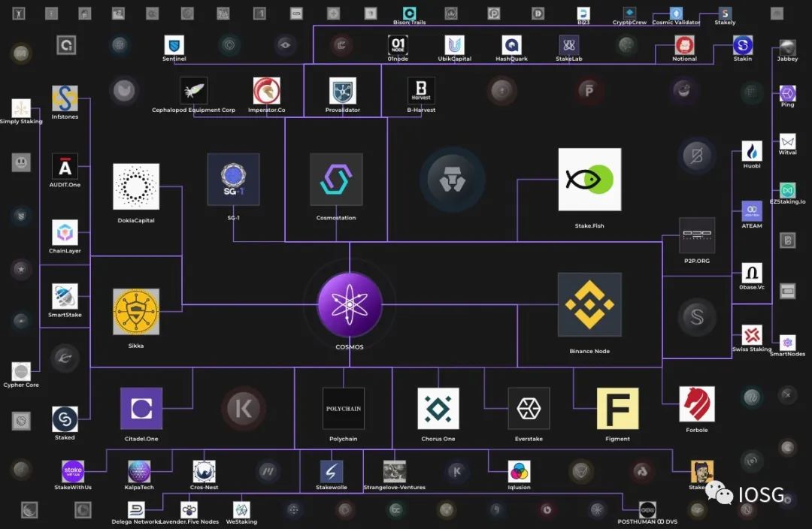
Task: Click the Infstones logo
Action: (x=65, y=98)
